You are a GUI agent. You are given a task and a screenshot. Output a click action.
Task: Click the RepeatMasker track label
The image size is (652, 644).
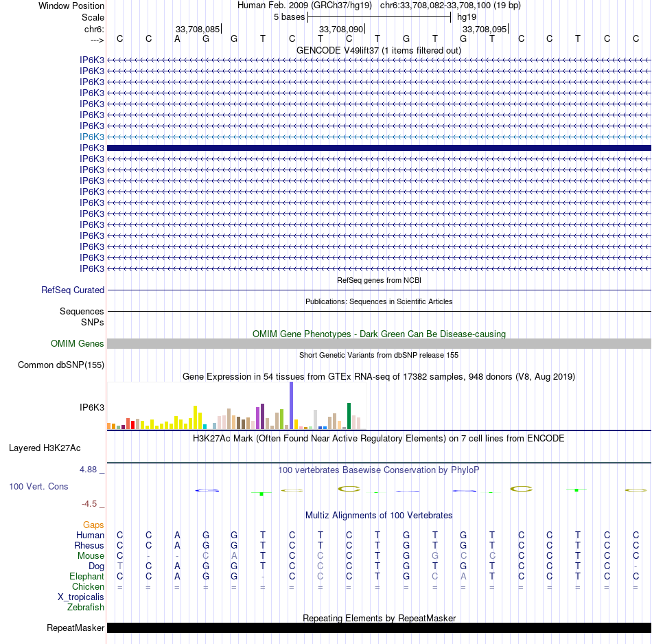[x=75, y=628]
